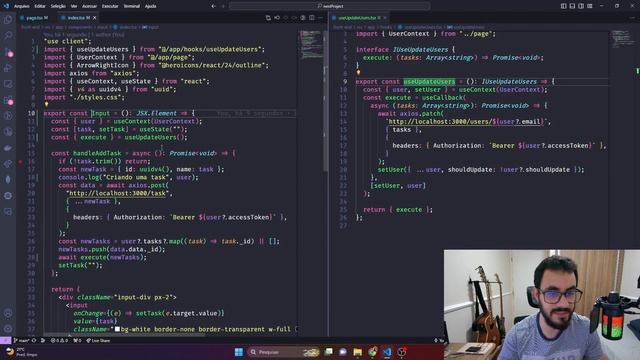
Task: Open the customize layout icon
Action: (x=590, y=6)
